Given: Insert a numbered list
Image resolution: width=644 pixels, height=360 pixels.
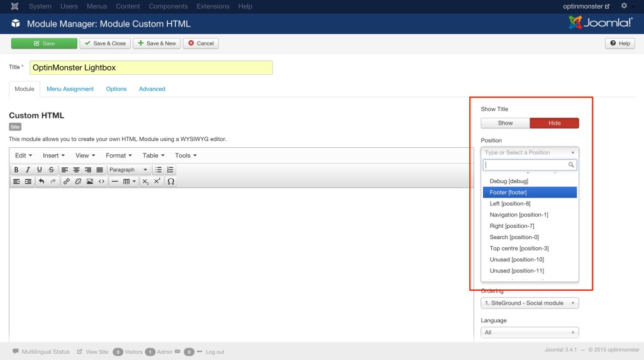Looking at the screenshot, I should 170,170.
